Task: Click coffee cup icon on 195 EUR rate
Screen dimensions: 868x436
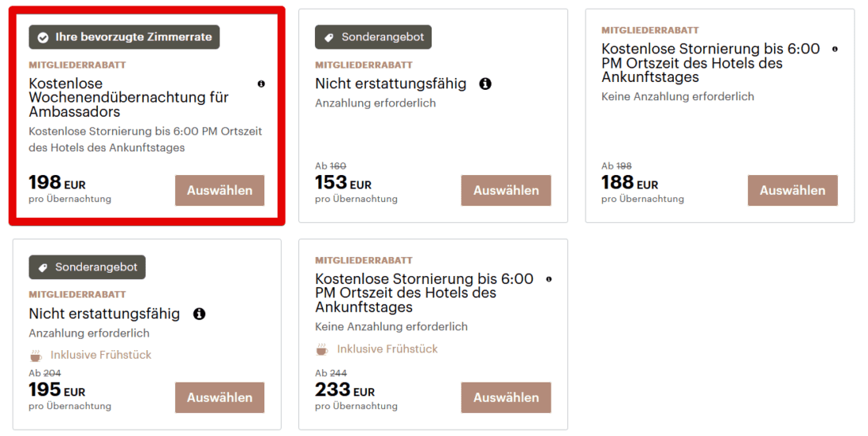Action: [36, 355]
